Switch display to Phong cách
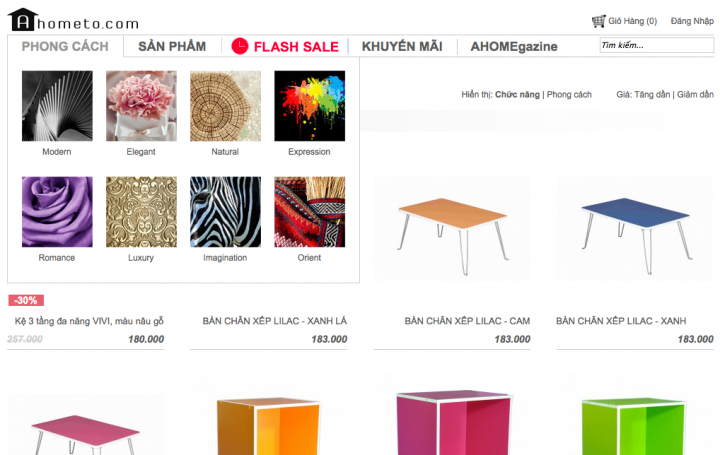720x455 pixels. [x=569, y=95]
